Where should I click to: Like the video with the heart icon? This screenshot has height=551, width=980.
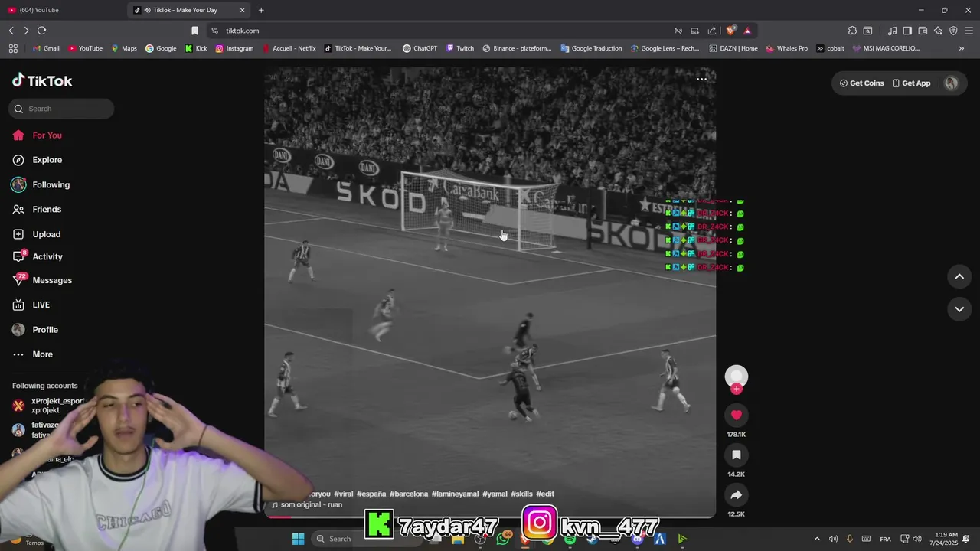(x=737, y=415)
